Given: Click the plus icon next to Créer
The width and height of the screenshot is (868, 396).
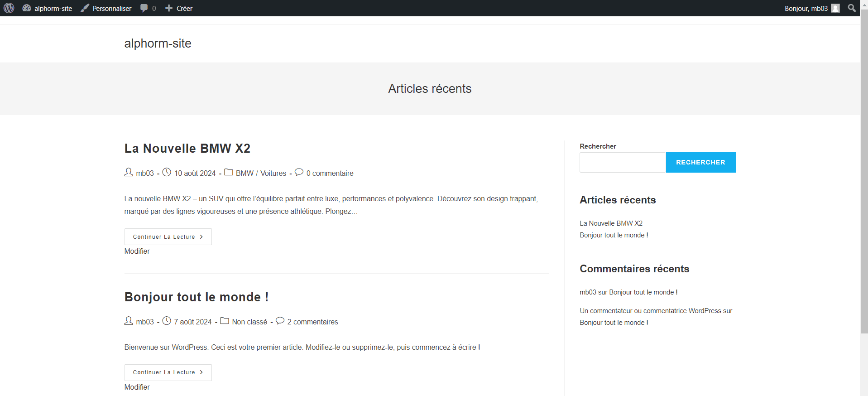Looking at the screenshot, I should pos(169,8).
